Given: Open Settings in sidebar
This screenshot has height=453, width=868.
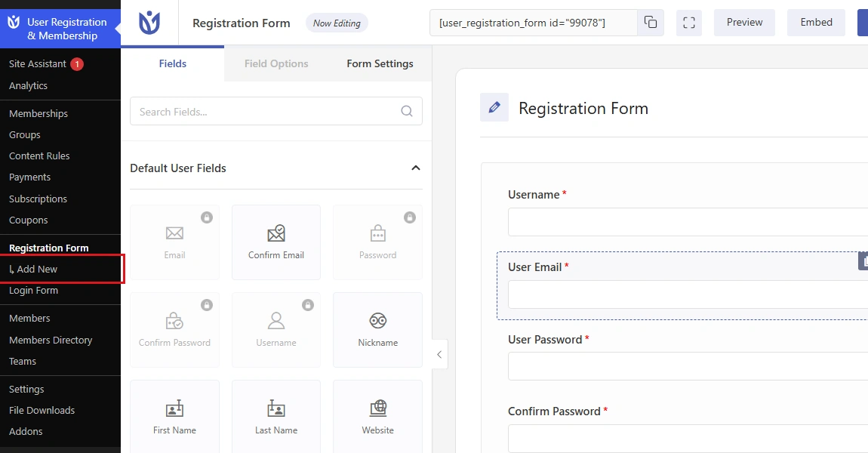Looking at the screenshot, I should [26, 390].
